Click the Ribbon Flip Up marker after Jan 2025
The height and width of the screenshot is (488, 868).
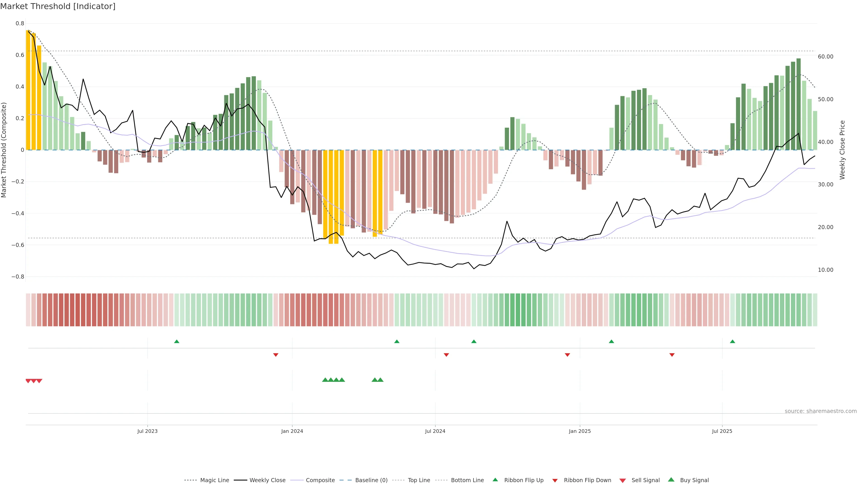click(x=611, y=342)
